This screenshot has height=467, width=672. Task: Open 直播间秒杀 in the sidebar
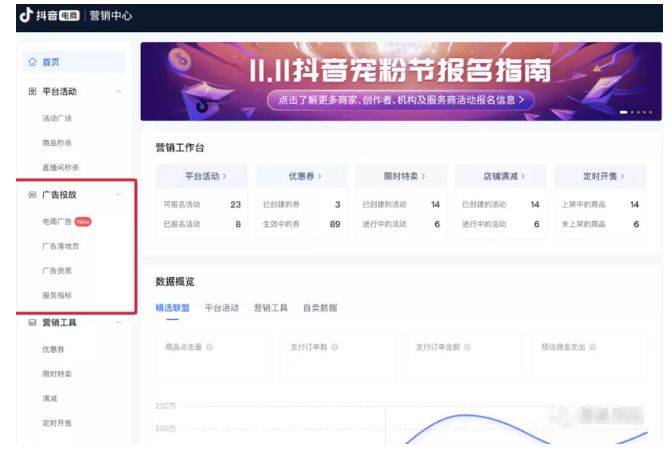coord(60,167)
